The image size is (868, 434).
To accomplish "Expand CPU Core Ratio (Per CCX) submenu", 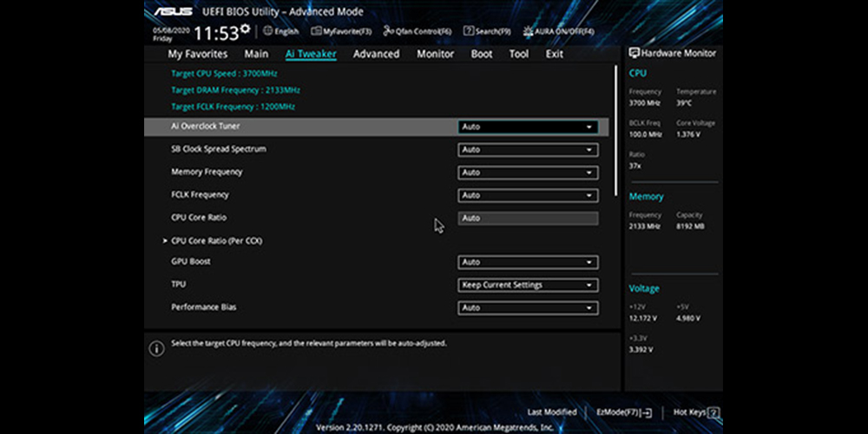I will pyautogui.click(x=216, y=240).
